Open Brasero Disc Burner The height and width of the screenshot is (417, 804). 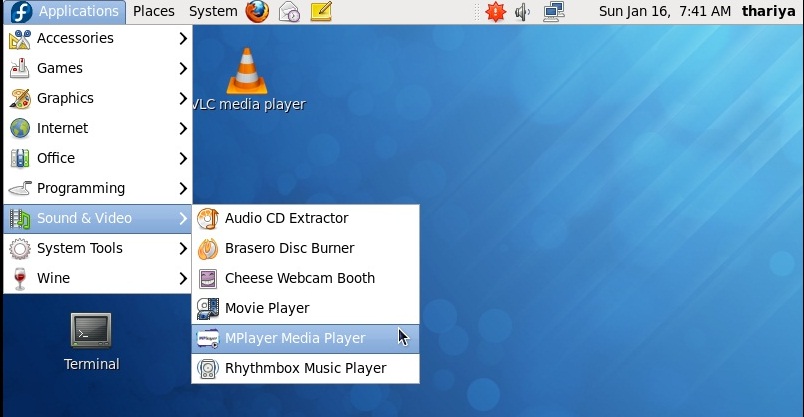click(x=305, y=248)
